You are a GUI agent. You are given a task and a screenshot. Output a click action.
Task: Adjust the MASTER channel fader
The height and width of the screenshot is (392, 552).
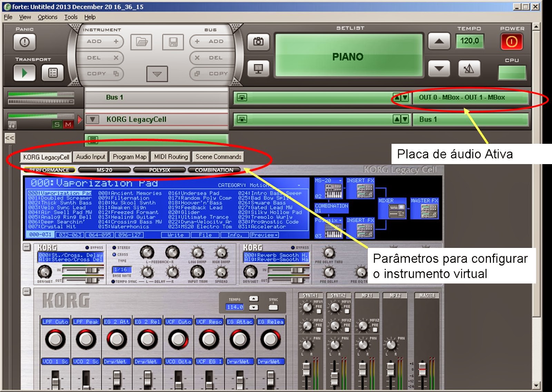[422, 369]
